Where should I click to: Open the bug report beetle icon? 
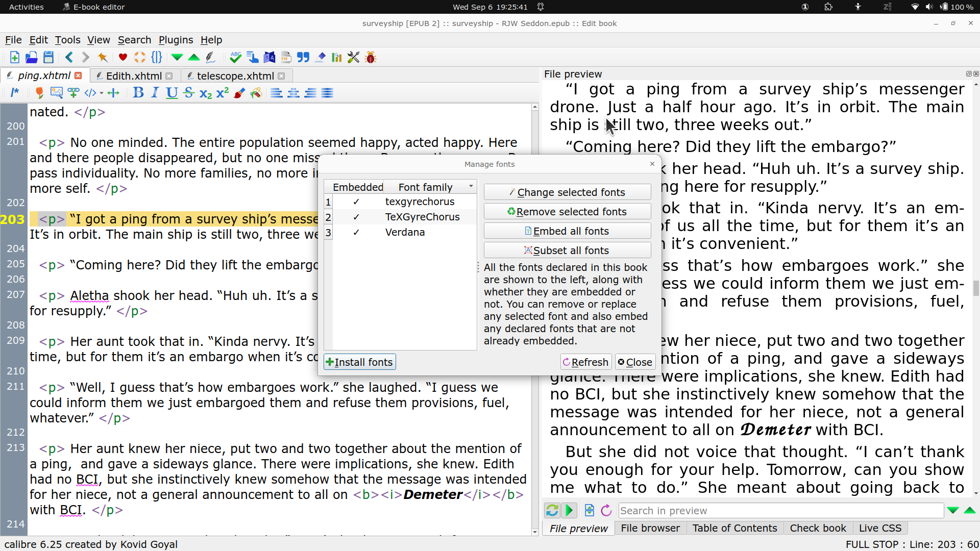pos(371,58)
